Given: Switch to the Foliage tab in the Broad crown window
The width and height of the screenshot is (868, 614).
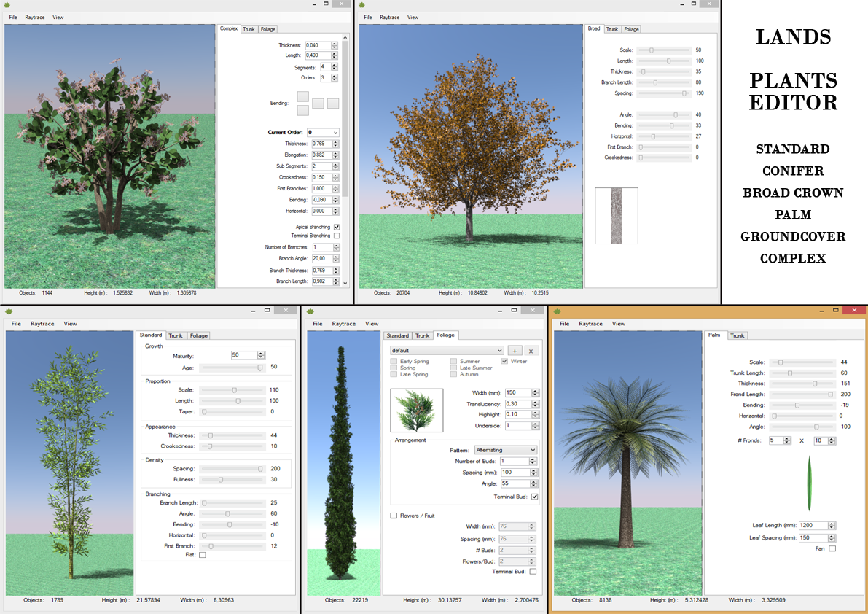Looking at the screenshot, I should pos(632,29).
